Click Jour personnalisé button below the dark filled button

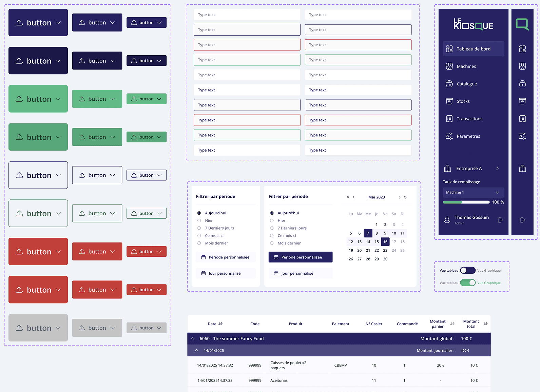(301, 273)
